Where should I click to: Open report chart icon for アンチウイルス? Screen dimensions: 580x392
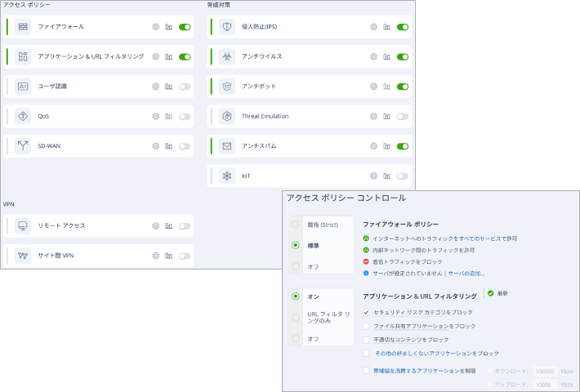pos(386,56)
